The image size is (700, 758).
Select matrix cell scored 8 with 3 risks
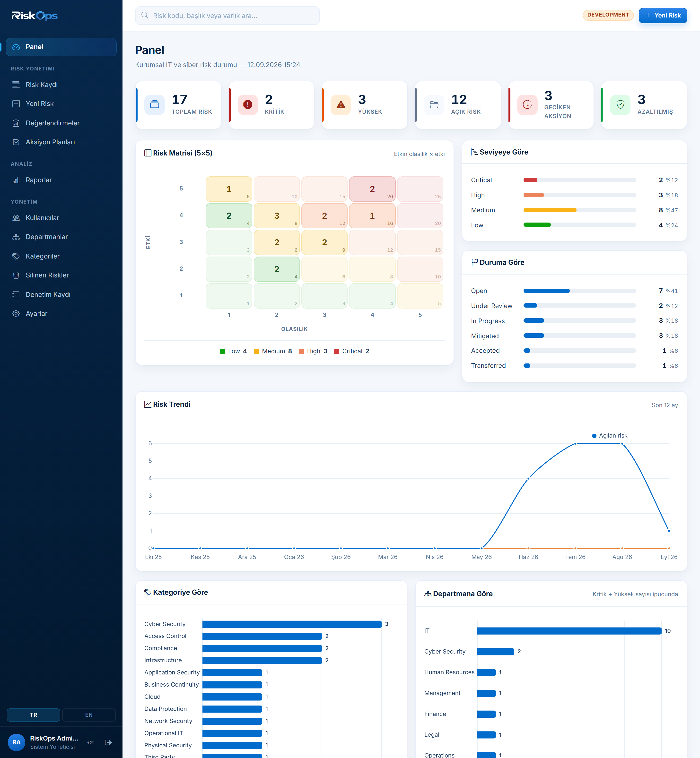point(277,216)
